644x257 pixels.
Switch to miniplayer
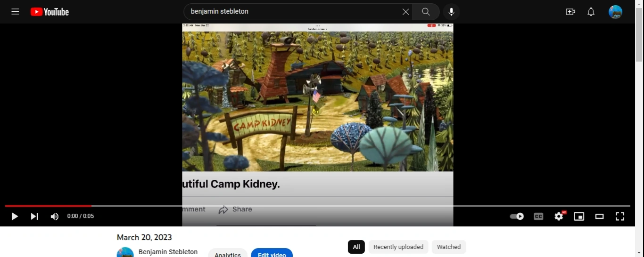pos(579,217)
